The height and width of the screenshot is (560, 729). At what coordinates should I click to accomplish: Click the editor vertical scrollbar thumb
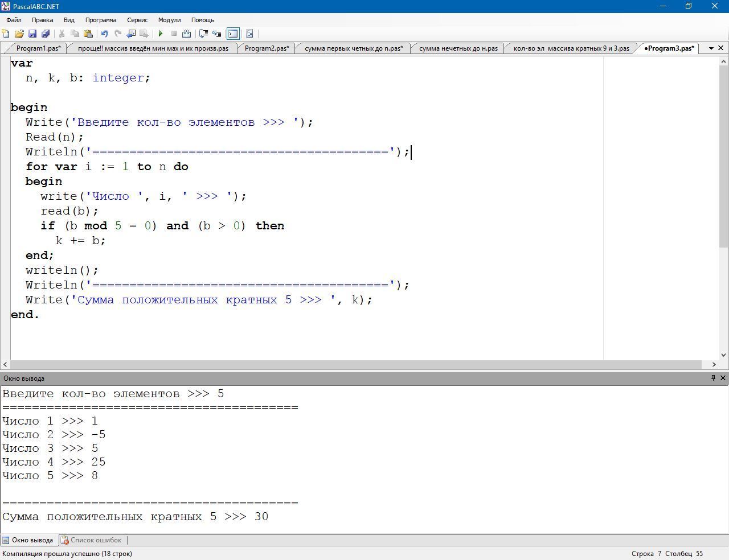(x=723, y=157)
